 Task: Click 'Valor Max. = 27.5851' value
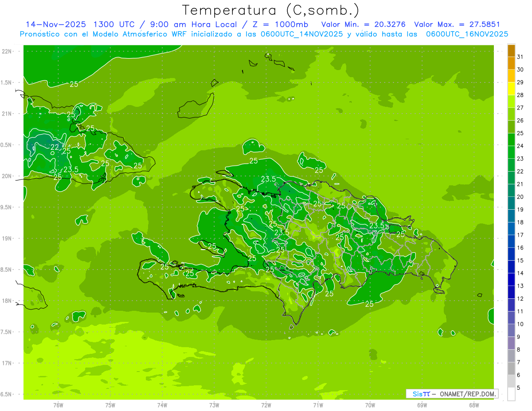coord(457,24)
